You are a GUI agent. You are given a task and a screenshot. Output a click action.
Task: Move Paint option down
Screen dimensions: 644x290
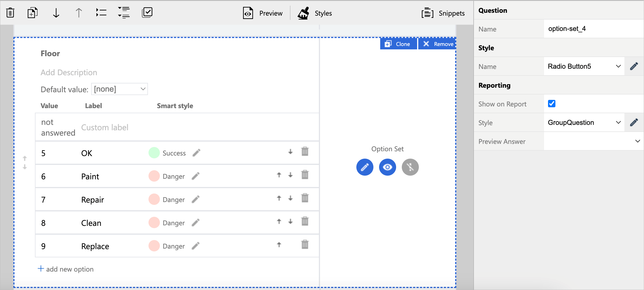tap(290, 175)
